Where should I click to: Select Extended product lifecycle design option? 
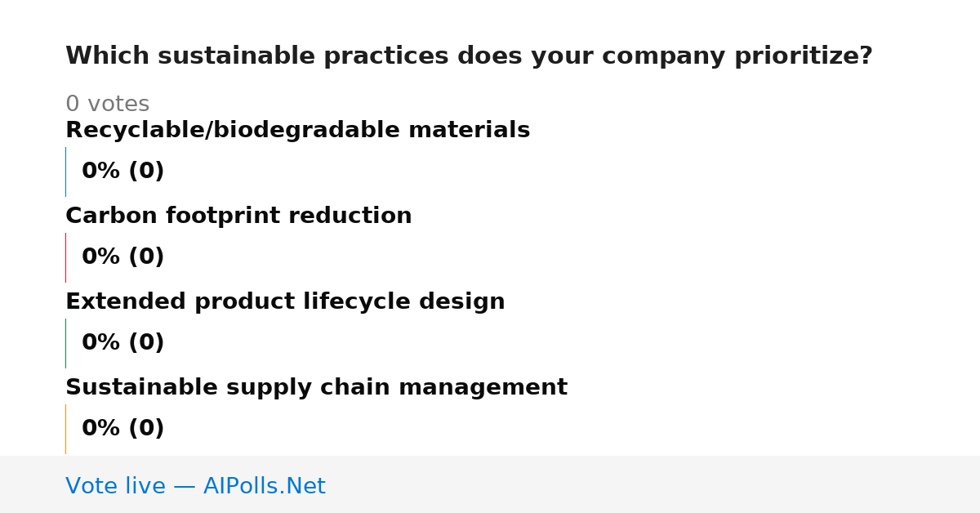coord(285,302)
